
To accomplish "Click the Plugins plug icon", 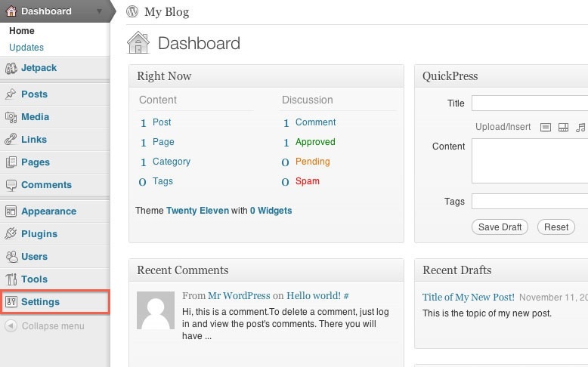I will [x=11, y=234].
